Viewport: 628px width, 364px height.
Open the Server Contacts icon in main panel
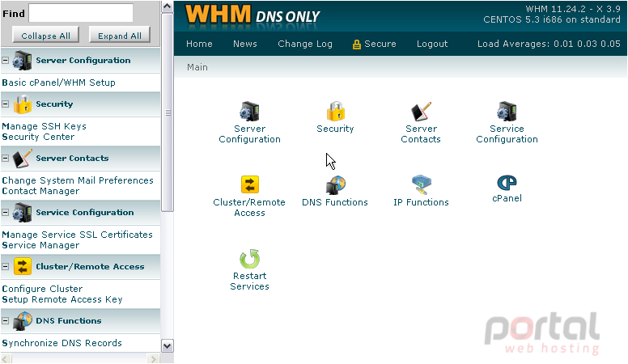click(421, 112)
